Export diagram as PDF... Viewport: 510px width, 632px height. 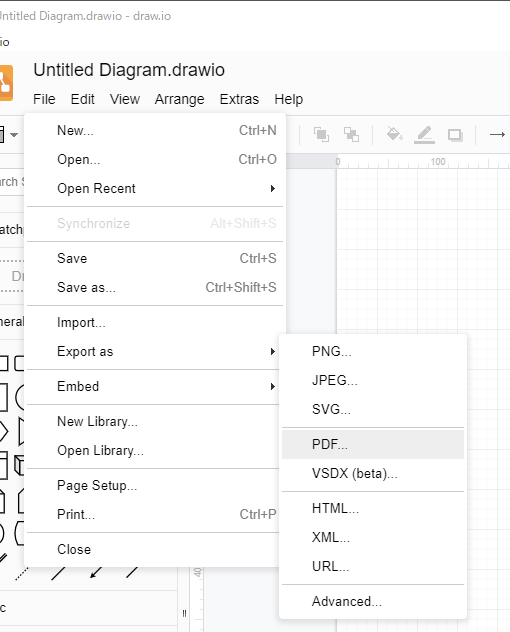tap(373, 444)
